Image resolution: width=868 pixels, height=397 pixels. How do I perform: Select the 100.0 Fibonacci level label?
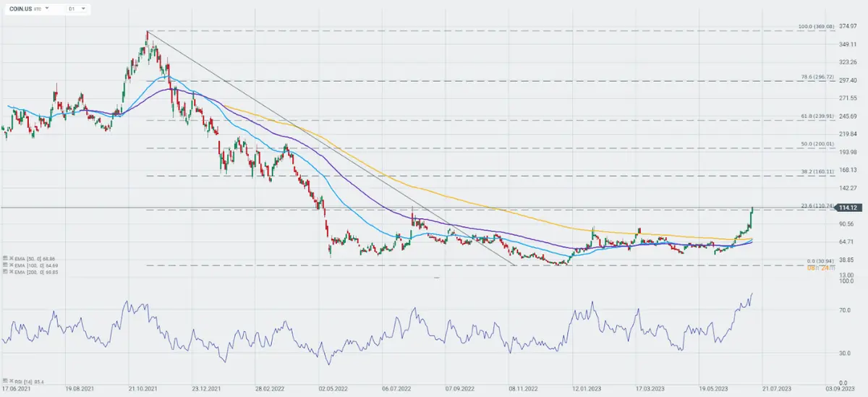coord(817,27)
